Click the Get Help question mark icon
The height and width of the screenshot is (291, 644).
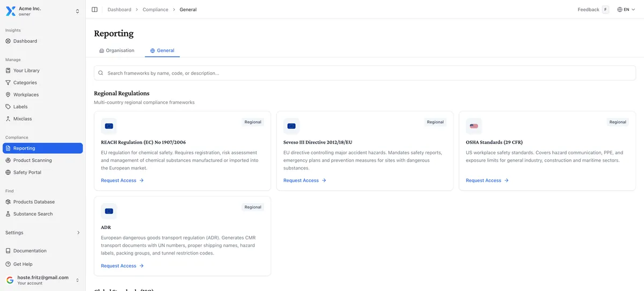(x=8, y=264)
